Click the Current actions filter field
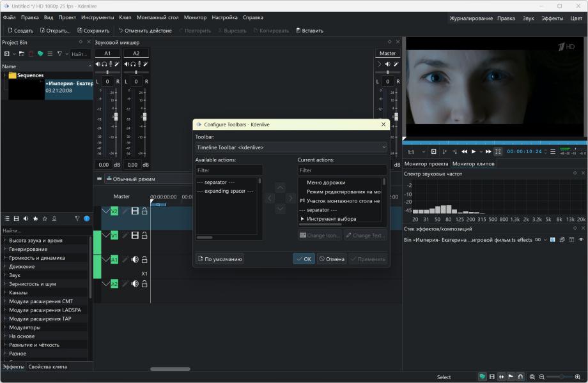The width and height of the screenshot is (588, 383). (342, 170)
